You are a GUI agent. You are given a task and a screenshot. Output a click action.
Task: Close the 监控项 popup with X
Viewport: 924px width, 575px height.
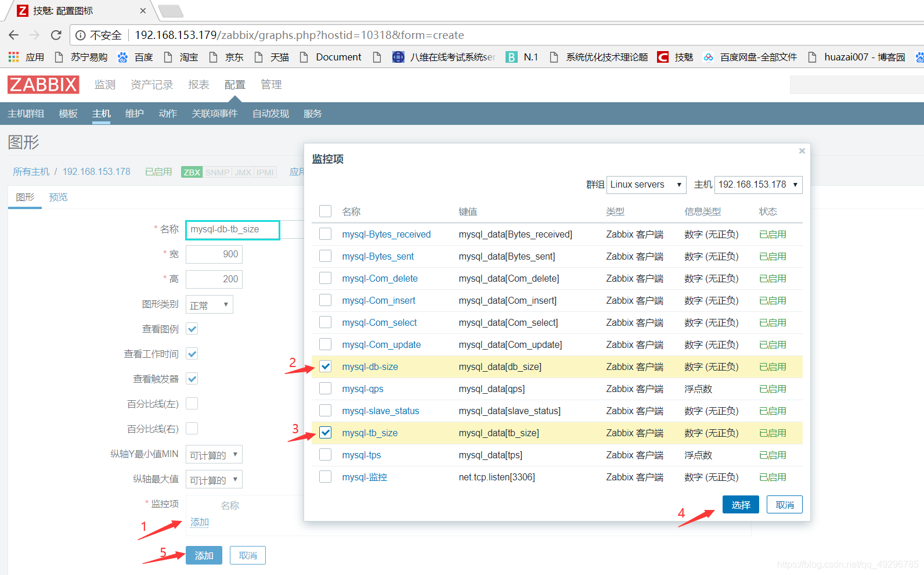(802, 151)
